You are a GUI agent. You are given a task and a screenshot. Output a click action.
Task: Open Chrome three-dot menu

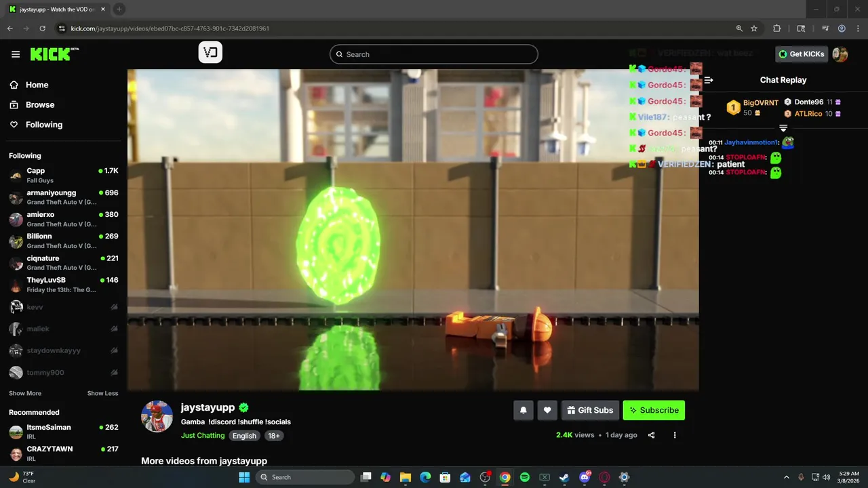coord(858,28)
